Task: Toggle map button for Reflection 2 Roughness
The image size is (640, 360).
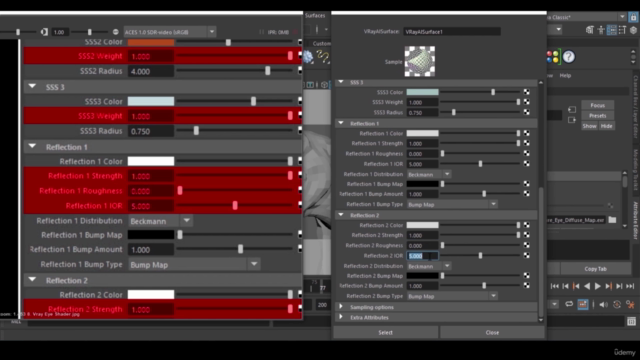Action: pos(527,245)
